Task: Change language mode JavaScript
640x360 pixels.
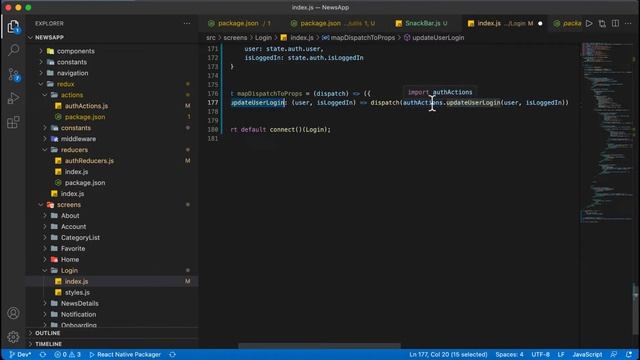Action: click(x=587, y=354)
